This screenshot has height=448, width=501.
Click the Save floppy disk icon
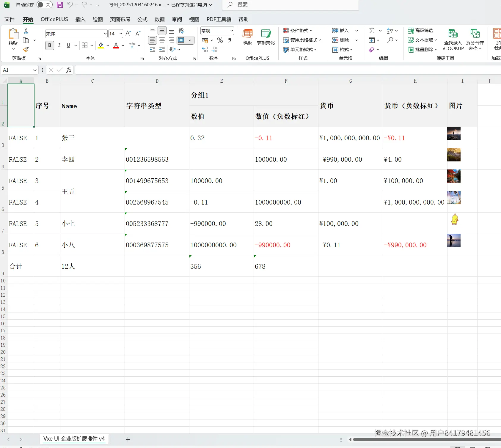[60, 5]
